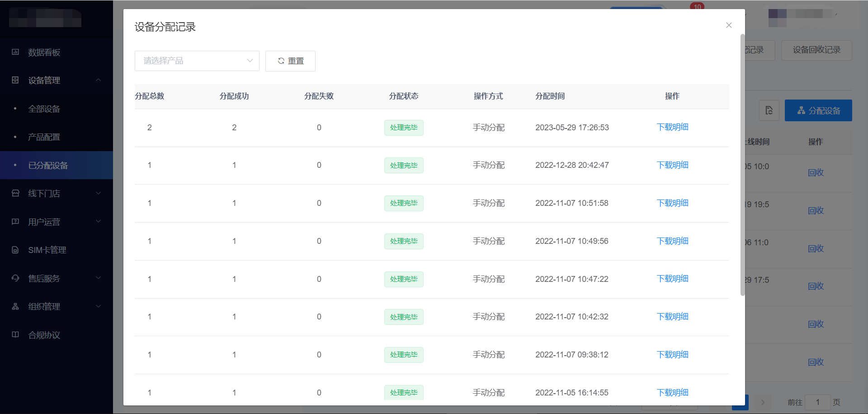Collapse the 设备管理 menu chevron

98,80
